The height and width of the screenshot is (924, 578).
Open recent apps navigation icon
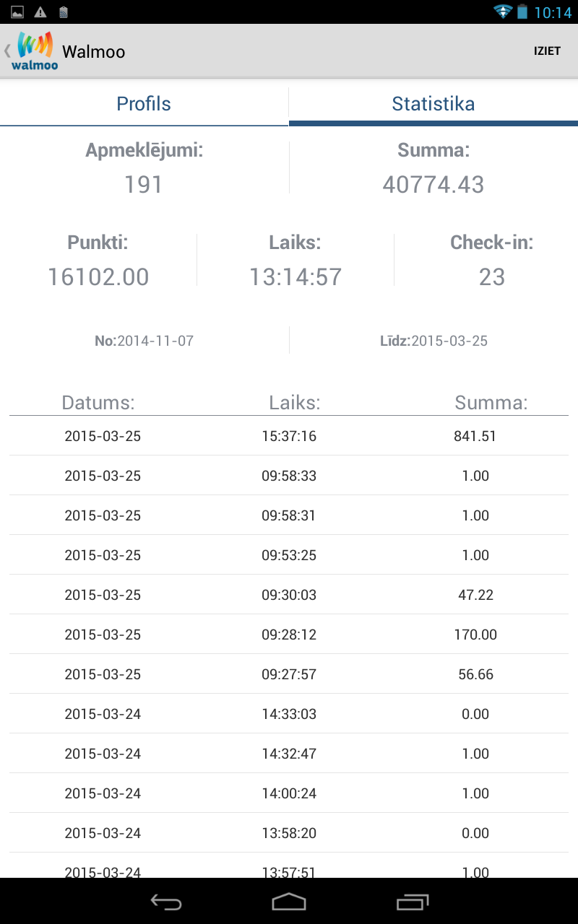(413, 902)
